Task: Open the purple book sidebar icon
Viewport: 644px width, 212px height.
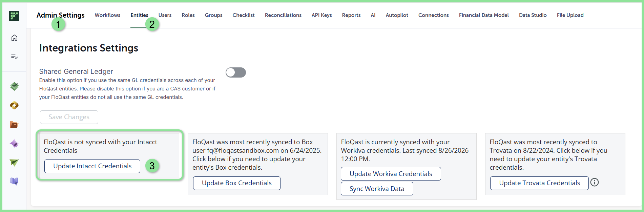Action: [14, 182]
